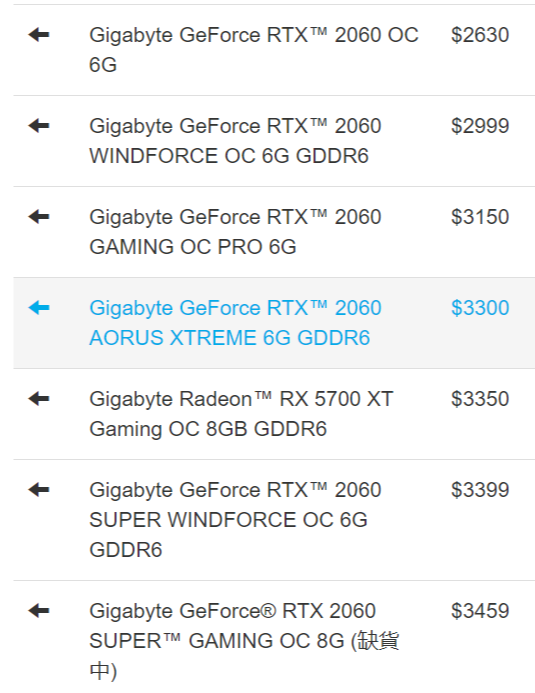This screenshot has width=535, height=693.
Task: Click arrow icon beside RTX 2060 OC 6G
Action: coord(39,34)
